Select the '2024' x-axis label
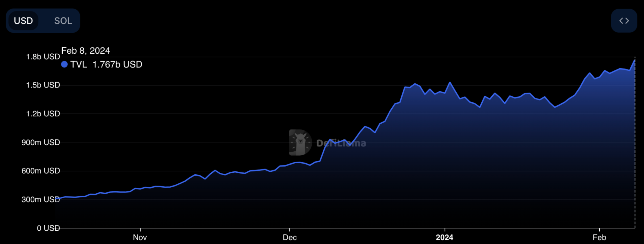This screenshot has height=244, width=644. [445, 237]
